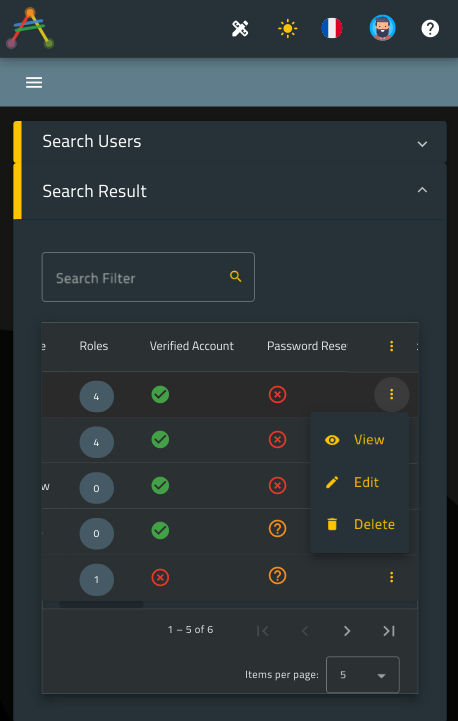
Task: Select View from the row context menu
Action: [x=360, y=440]
